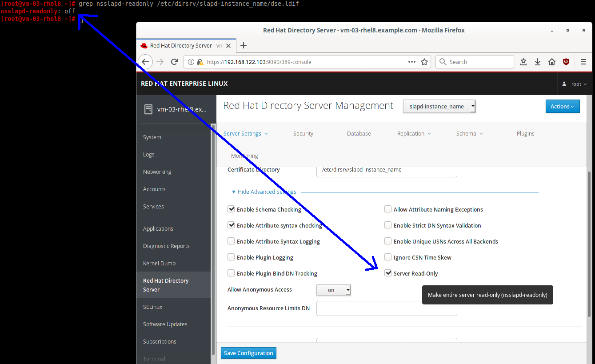Switch to the Security tab
Image resolution: width=595 pixels, height=364 pixels.
click(303, 133)
